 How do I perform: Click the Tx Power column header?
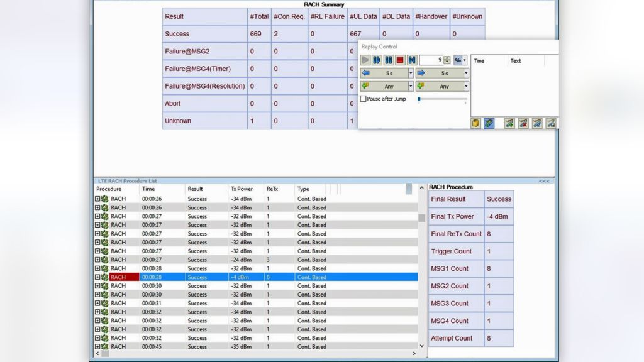pos(242,189)
